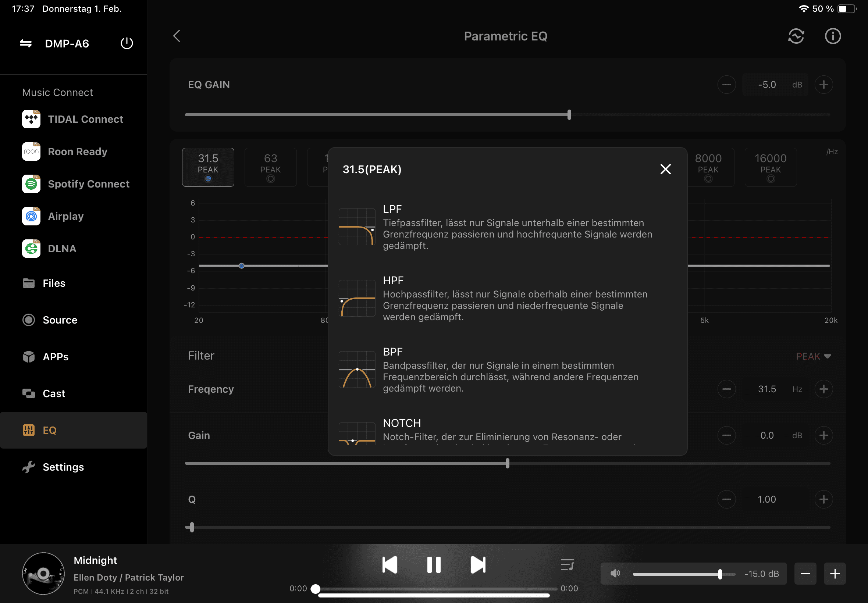Decrease EQ GAIN with the minus button
868x603 pixels.
tap(726, 85)
